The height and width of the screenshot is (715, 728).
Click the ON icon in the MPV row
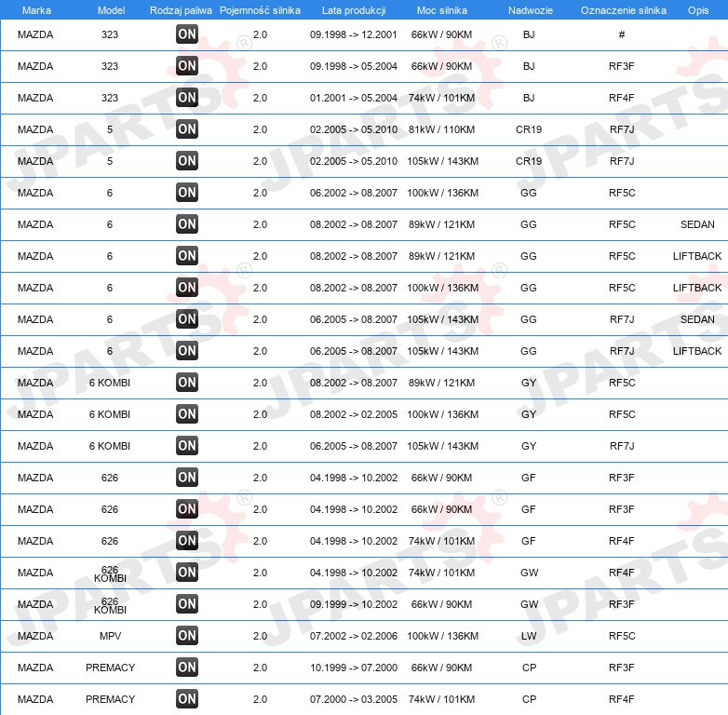click(187, 636)
